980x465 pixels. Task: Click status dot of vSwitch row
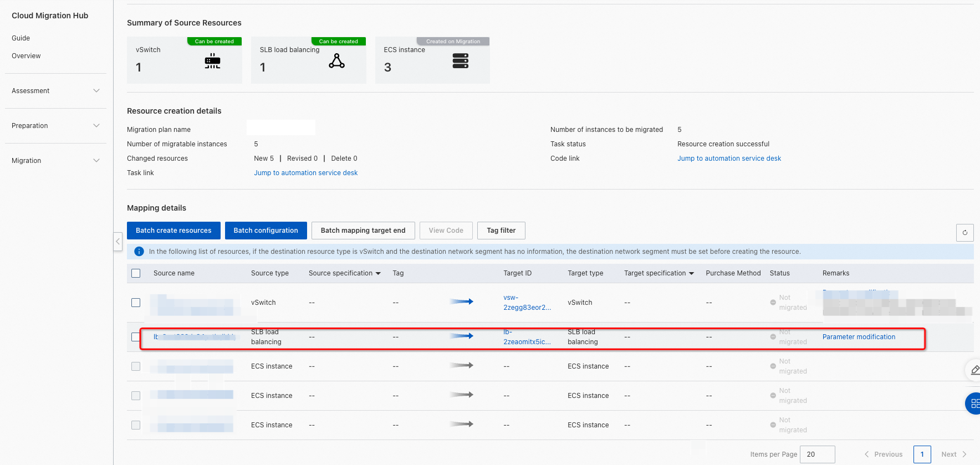click(x=773, y=303)
